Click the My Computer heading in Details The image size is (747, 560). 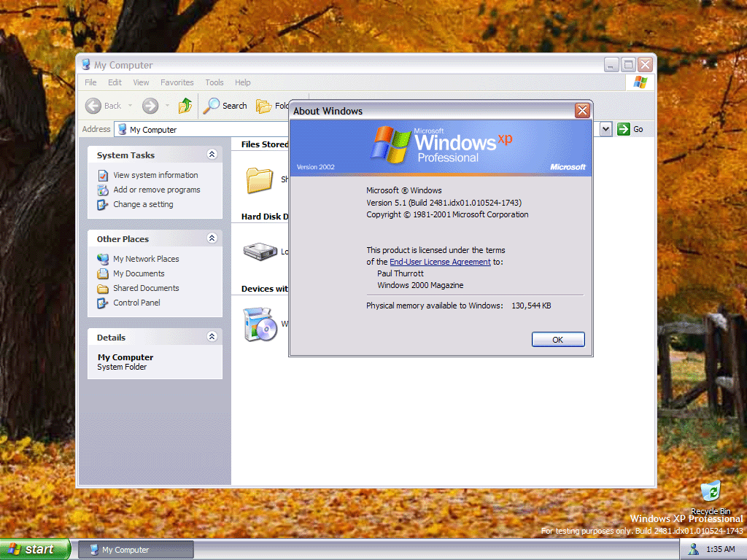point(125,357)
